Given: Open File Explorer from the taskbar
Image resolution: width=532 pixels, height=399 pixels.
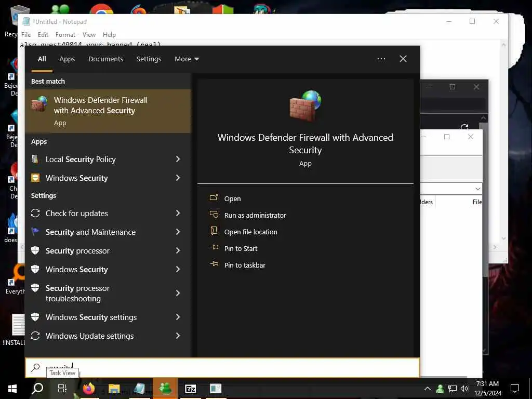Looking at the screenshot, I should 114,389.
